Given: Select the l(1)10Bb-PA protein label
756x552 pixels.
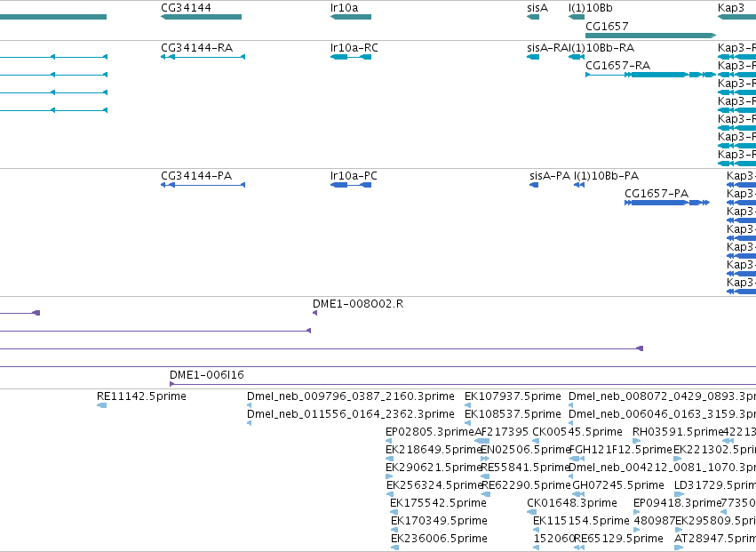Looking at the screenshot, I should pyautogui.click(x=606, y=176).
